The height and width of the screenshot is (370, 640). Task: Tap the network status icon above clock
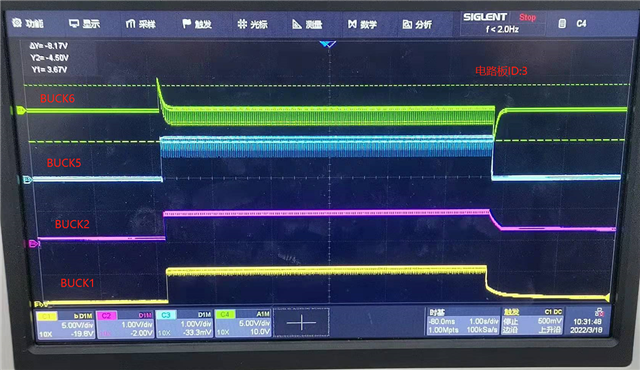coord(599,312)
